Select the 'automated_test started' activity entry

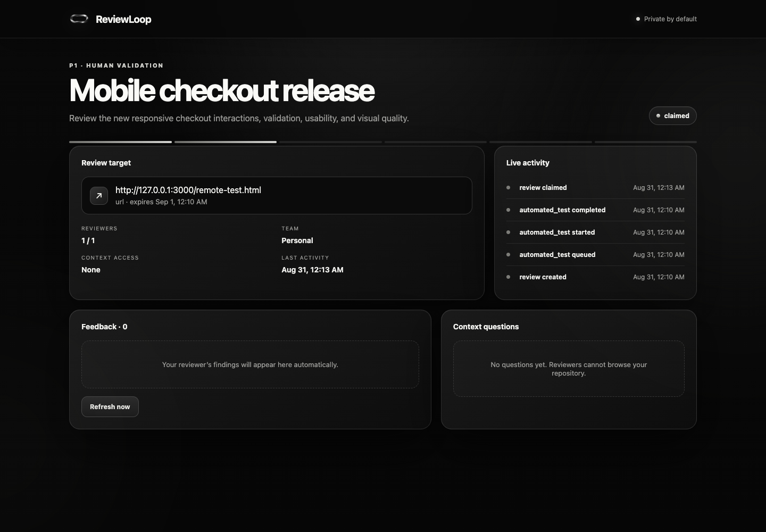coord(595,232)
